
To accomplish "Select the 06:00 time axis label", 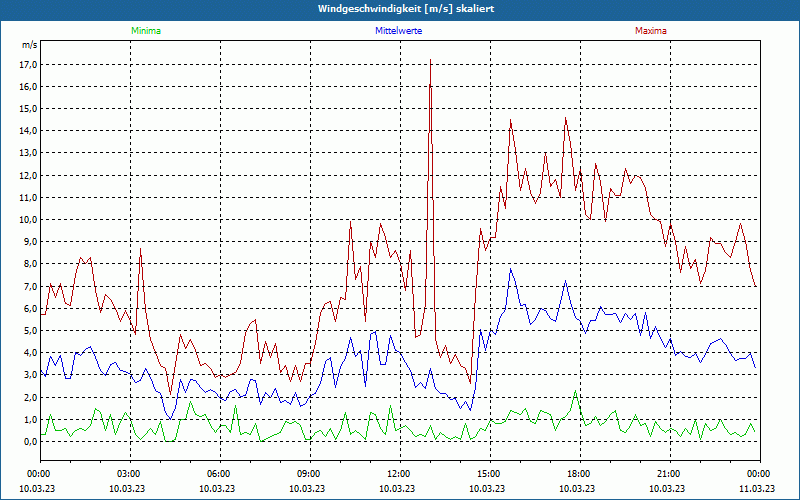I will tap(219, 473).
